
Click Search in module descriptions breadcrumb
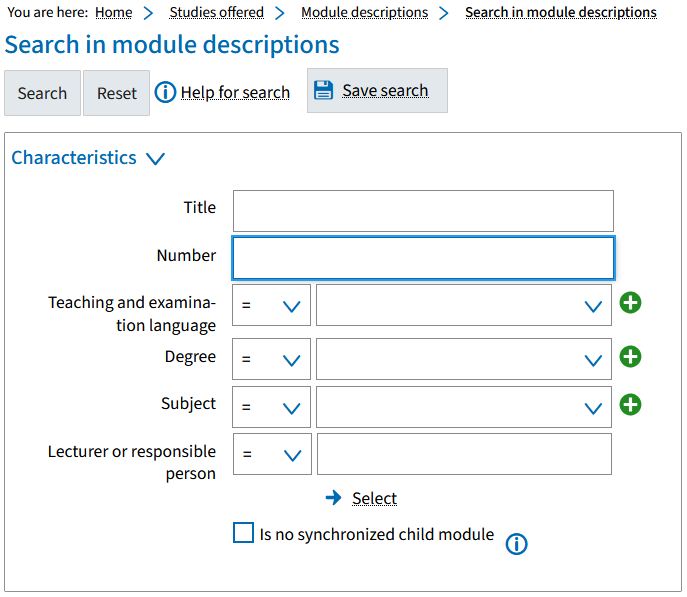pos(561,12)
